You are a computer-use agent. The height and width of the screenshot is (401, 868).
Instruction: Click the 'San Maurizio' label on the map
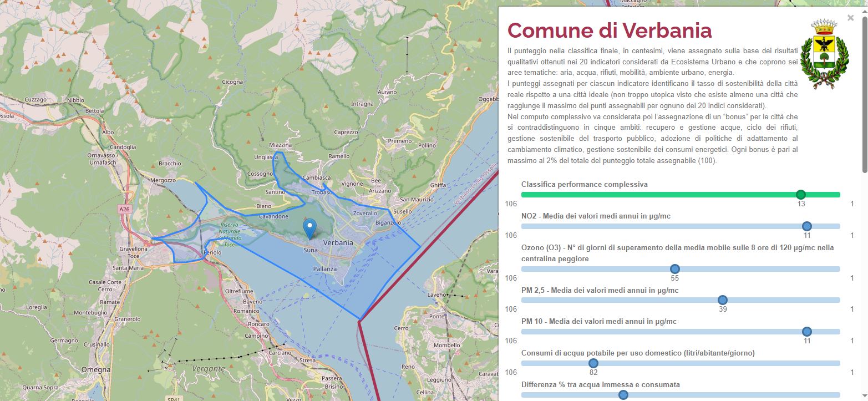417,200
